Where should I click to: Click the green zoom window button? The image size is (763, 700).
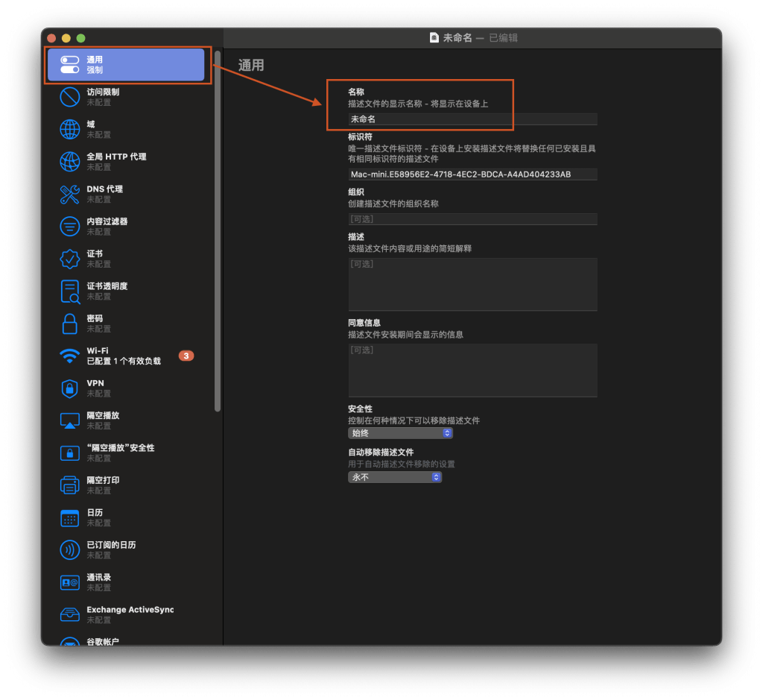(x=80, y=38)
